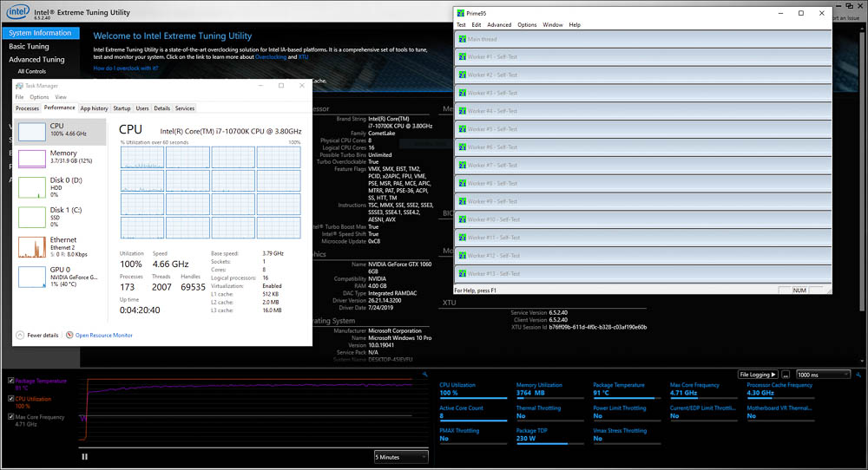Click the Intel logo in XTU title bar

pos(17,11)
